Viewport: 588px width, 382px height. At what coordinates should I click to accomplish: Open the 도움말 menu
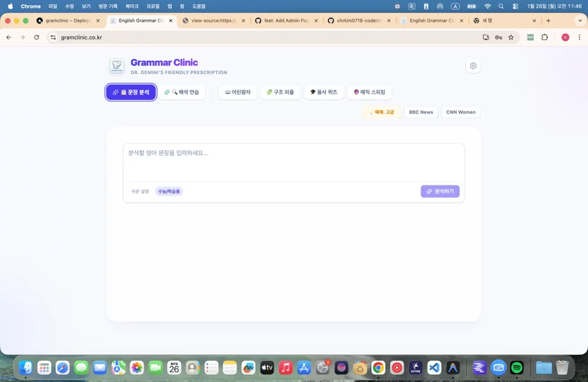(199, 6)
